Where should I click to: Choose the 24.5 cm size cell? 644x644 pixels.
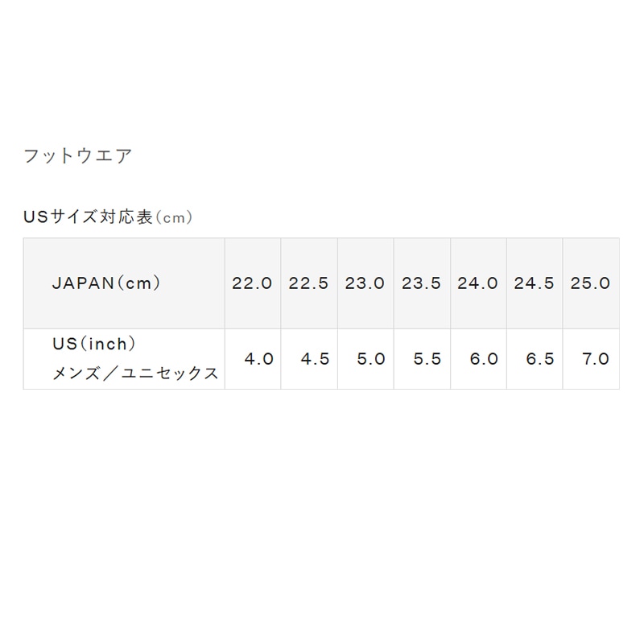[x=535, y=283]
